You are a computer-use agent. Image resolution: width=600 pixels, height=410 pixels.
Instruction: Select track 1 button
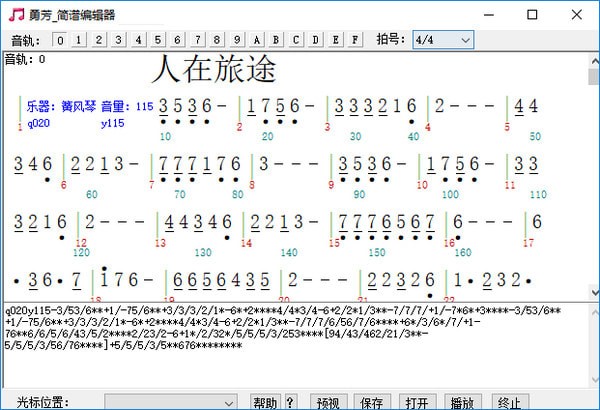[x=79, y=40]
